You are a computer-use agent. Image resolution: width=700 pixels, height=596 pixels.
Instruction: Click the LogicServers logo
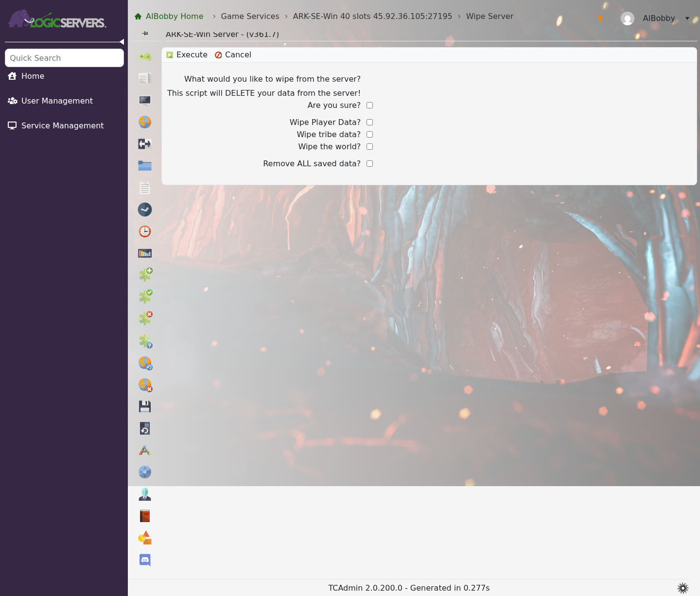point(57,19)
